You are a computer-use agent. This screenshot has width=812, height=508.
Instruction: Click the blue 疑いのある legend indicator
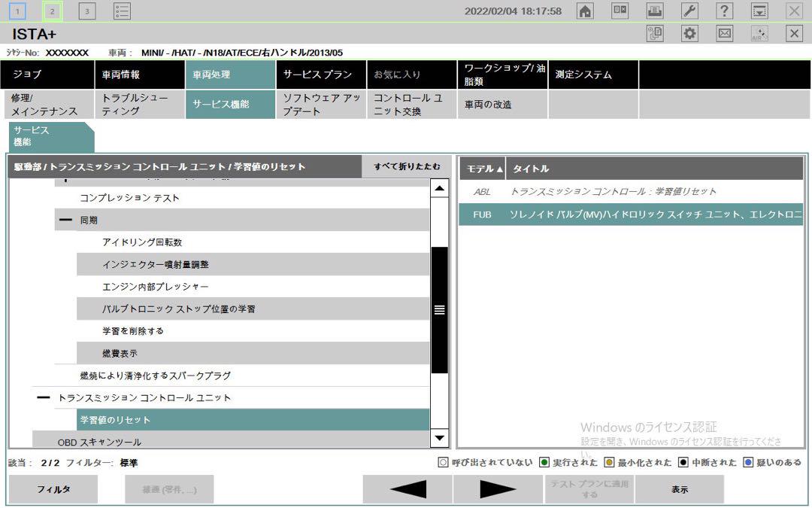pyautogui.click(x=748, y=462)
